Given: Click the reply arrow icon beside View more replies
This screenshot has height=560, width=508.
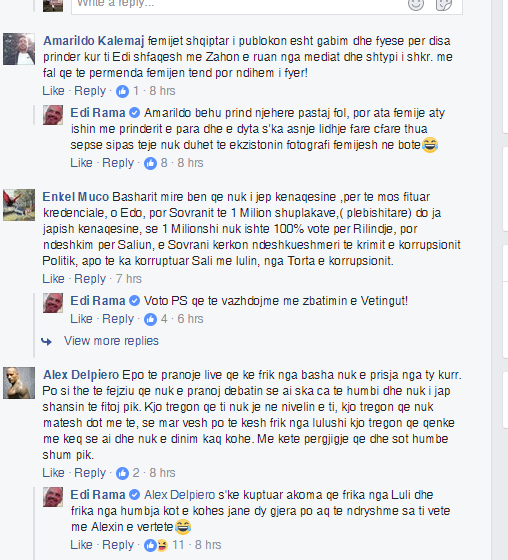Looking at the screenshot, I should coord(46,342).
